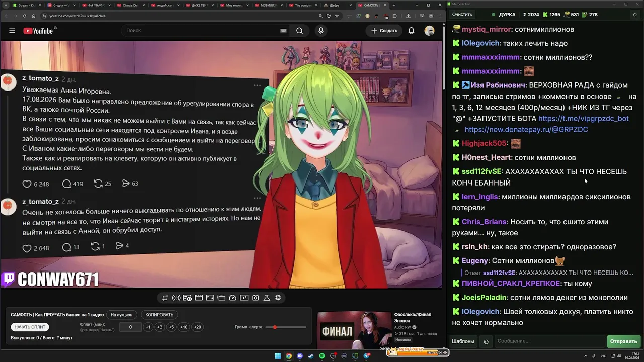Go to the YouTube home logo
Image resolution: width=644 pixels, height=362 pixels.
coord(38,31)
